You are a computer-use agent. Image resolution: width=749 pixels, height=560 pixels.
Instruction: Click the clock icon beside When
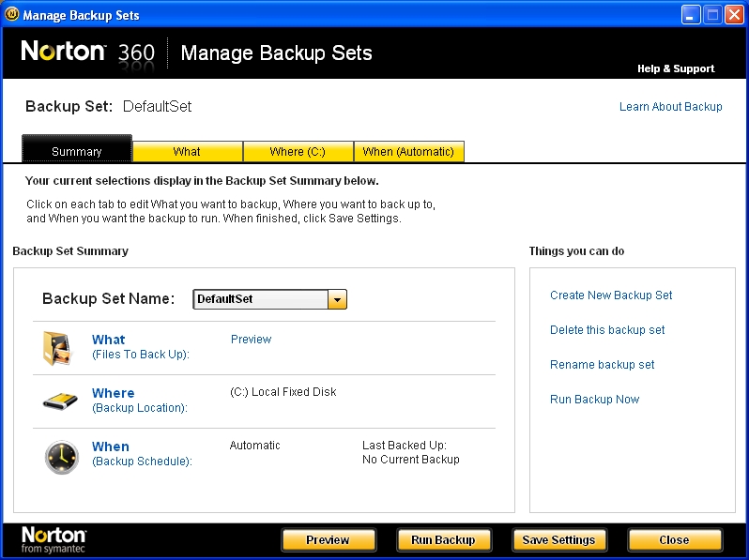point(62,457)
